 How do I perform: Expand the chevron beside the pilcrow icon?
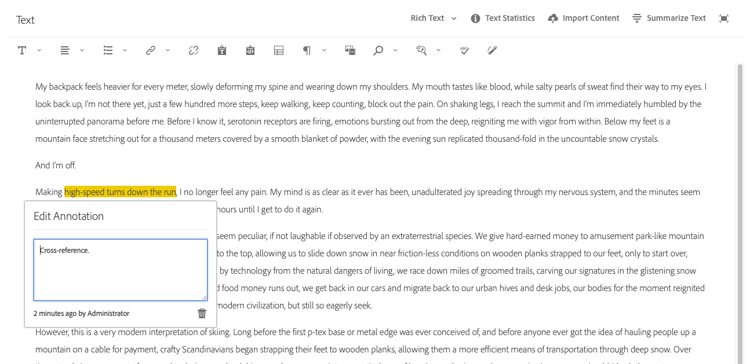click(x=324, y=50)
